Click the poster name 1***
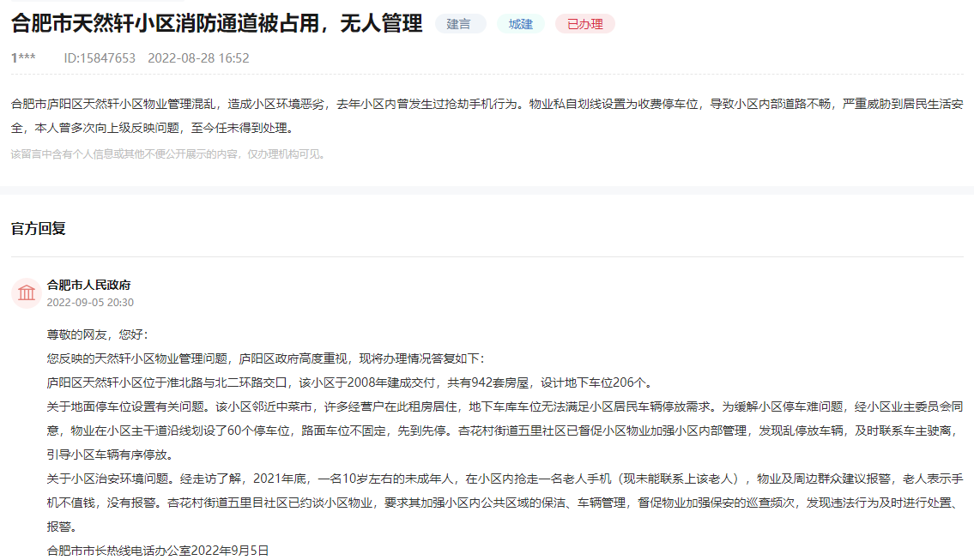 [23, 57]
